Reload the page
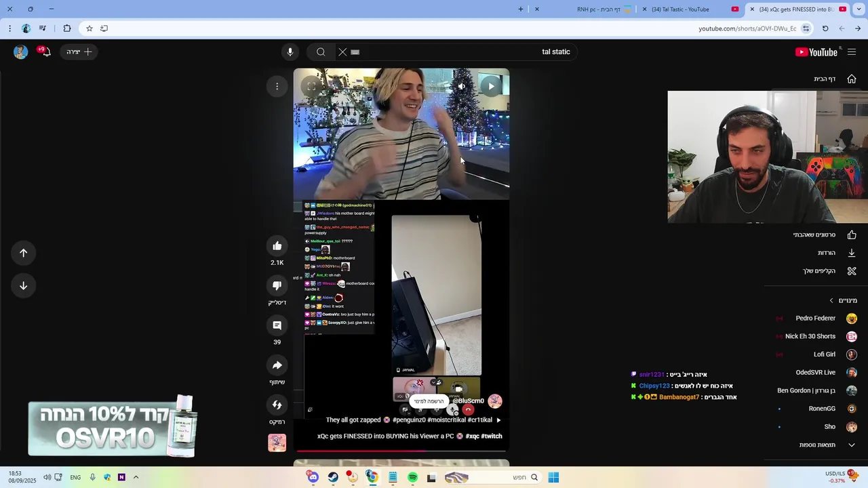Screen dimensions: 868x488 coord(825,28)
